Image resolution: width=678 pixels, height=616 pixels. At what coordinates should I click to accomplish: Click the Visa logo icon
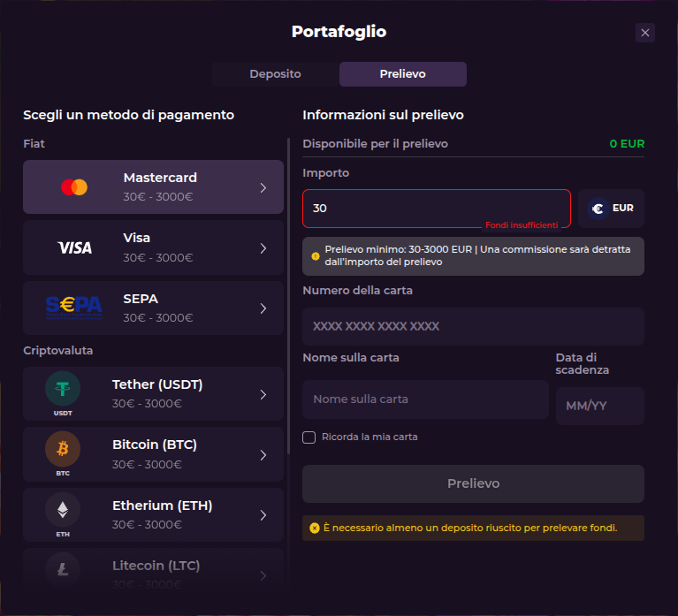click(74, 247)
